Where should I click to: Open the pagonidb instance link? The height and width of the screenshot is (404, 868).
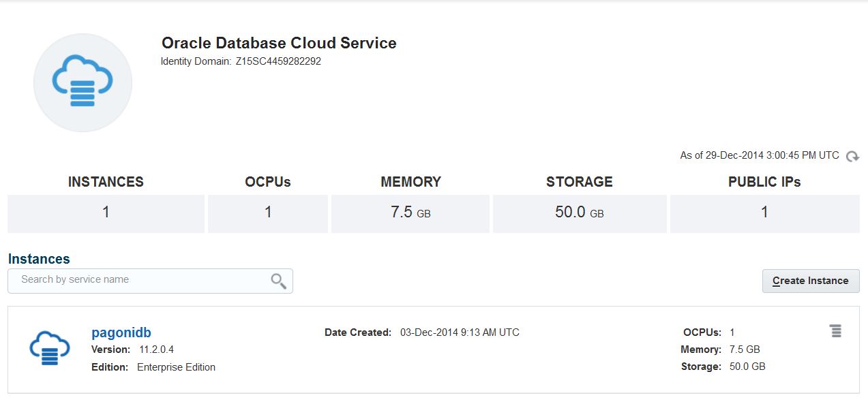(121, 332)
